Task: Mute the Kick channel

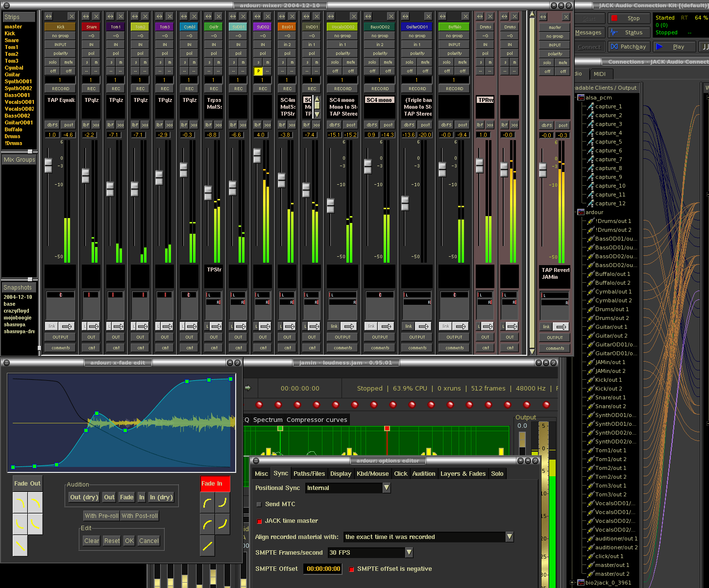Action: 69,62
